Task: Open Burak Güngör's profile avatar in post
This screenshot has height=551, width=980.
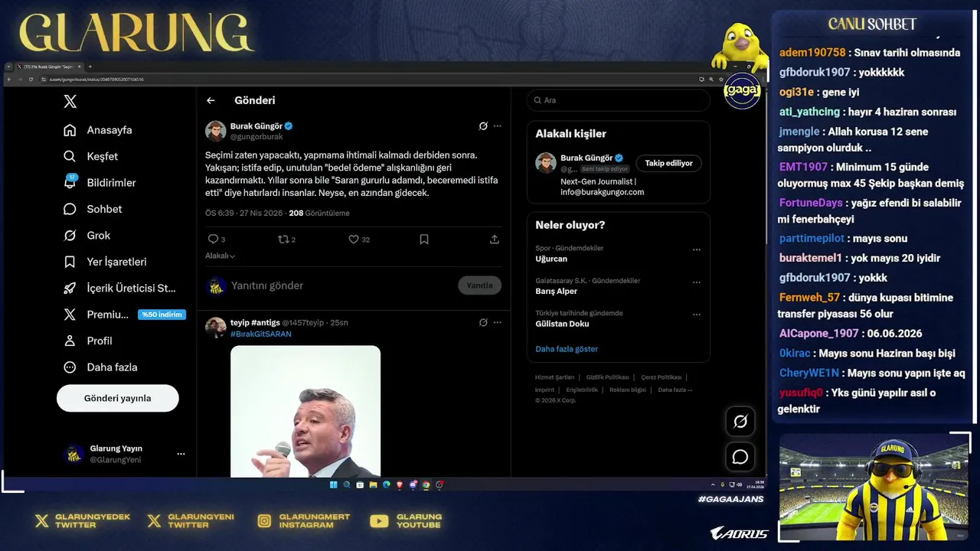Action: point(215,131)
